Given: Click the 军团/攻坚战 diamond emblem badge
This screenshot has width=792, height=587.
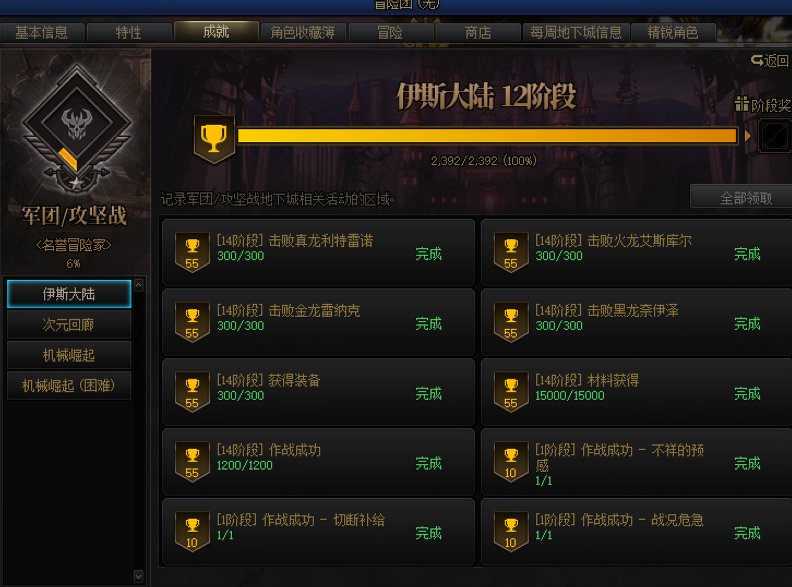Looking at the screenshot, I should click(76, 128).
